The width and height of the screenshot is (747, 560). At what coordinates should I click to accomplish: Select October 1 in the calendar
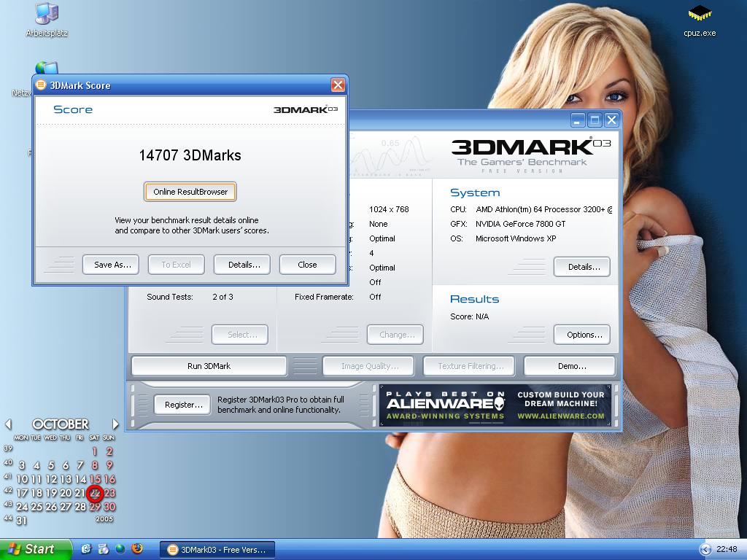coord(95,451)
